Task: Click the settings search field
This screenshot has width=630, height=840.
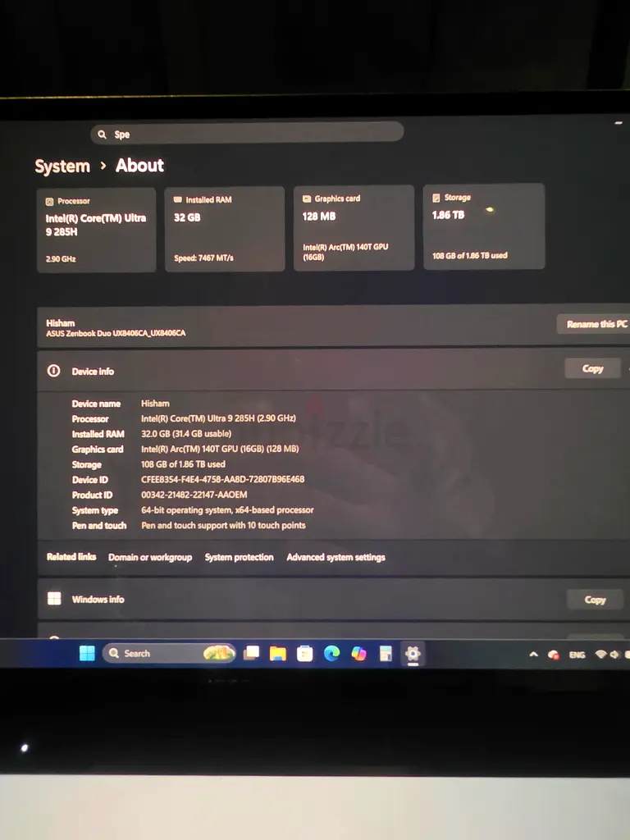Action: 247,134
